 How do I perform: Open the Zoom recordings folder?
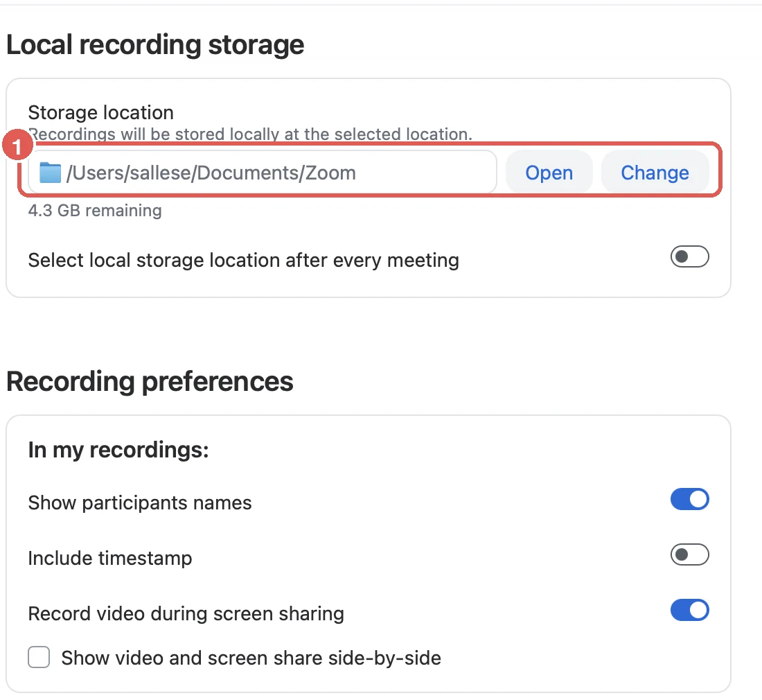549,173
